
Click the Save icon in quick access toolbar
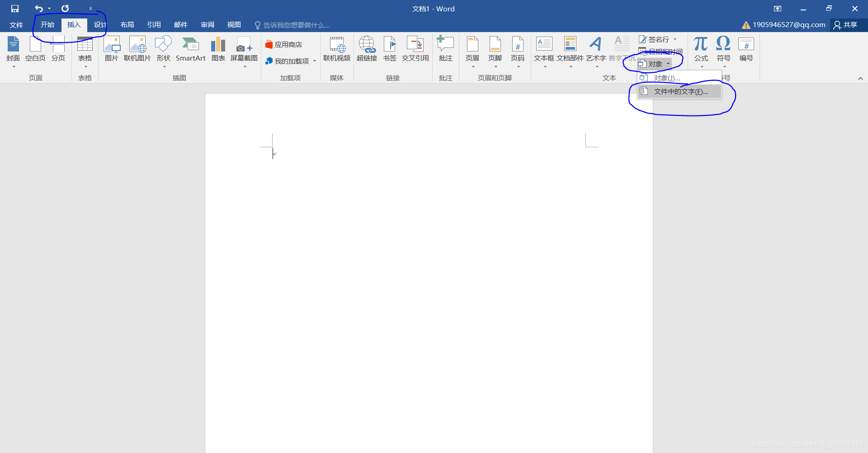coord(15,9)
